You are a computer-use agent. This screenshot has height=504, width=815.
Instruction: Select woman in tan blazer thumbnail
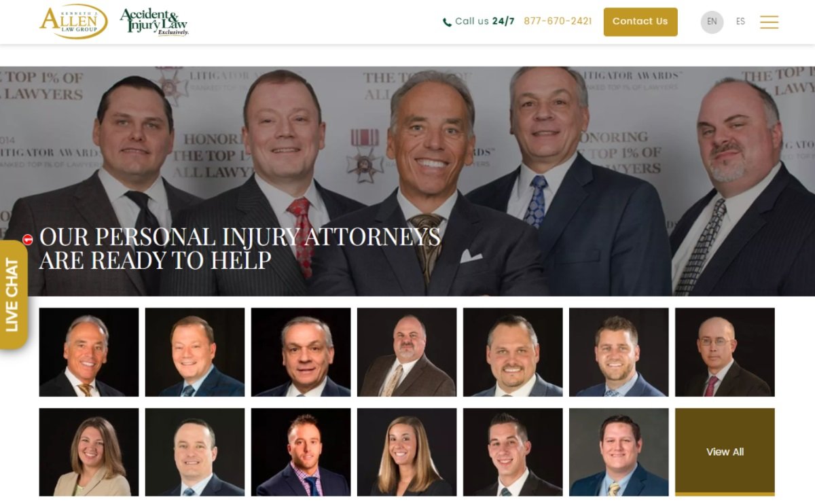[x=89, y=452]
